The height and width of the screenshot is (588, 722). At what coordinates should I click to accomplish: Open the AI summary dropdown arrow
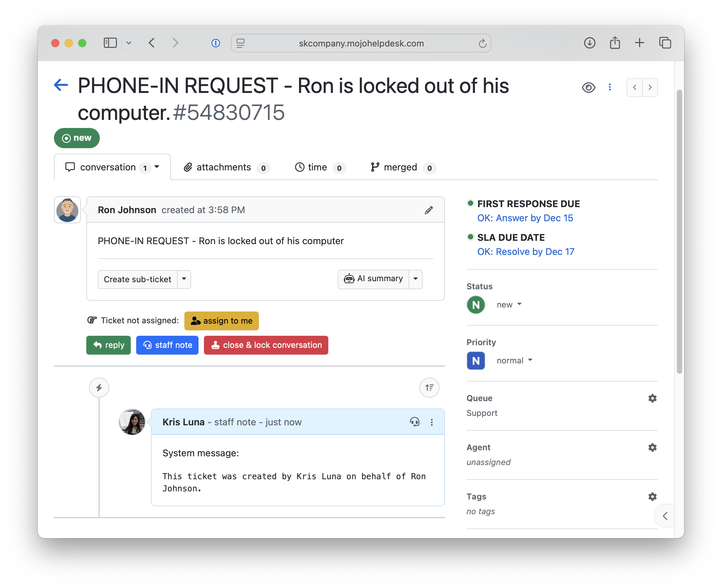coord(415,279)
